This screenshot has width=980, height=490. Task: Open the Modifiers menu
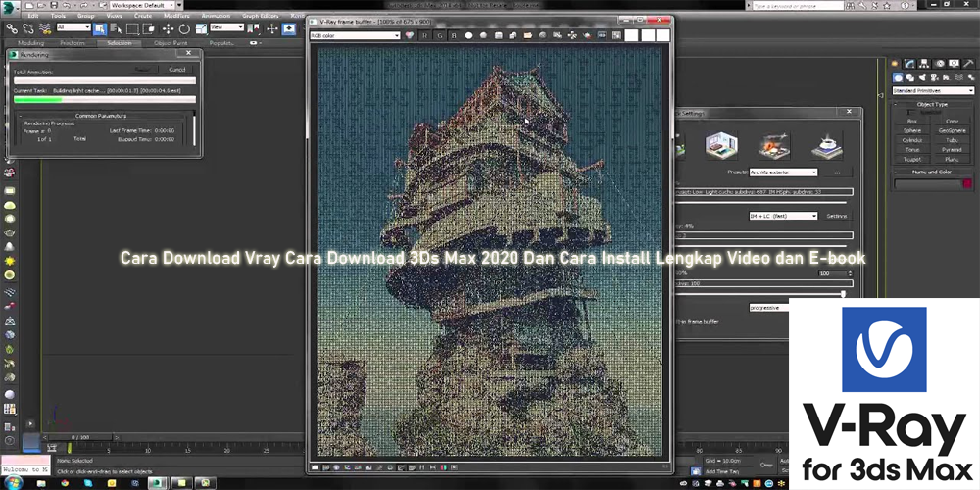click(176, 16)
